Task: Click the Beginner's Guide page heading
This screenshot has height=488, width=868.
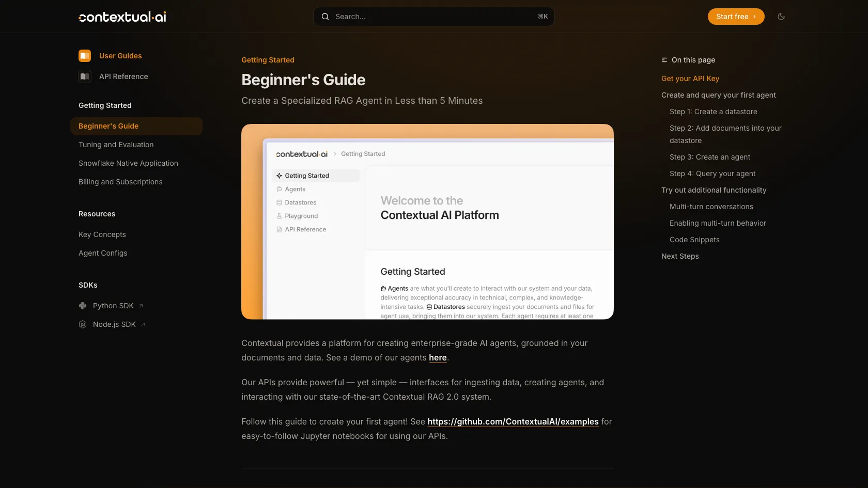Action: coord(303,80)
